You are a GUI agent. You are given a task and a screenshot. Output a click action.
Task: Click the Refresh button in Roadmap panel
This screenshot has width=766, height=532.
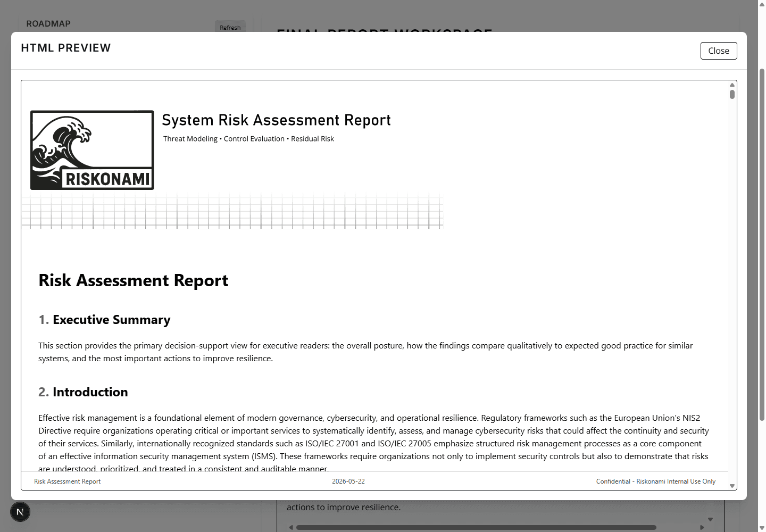[230, 27]
